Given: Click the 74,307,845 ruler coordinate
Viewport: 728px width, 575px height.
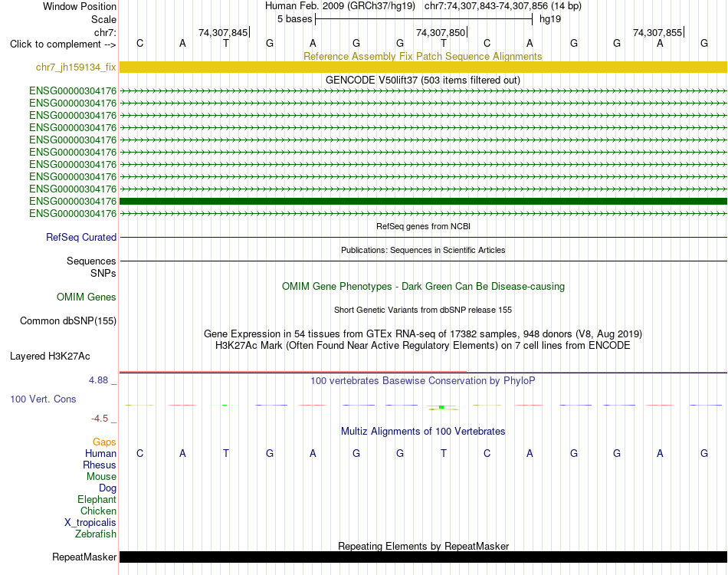Looking at the screenshot, I should 223,32.
